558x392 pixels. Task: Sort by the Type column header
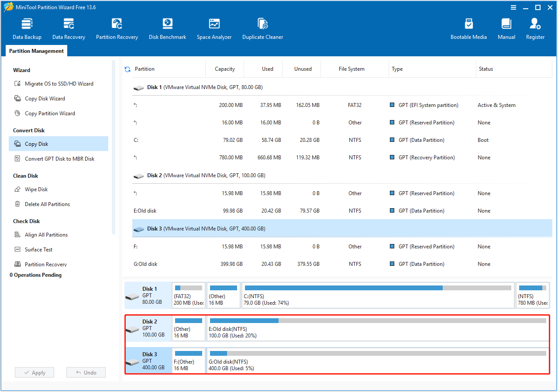432,69
